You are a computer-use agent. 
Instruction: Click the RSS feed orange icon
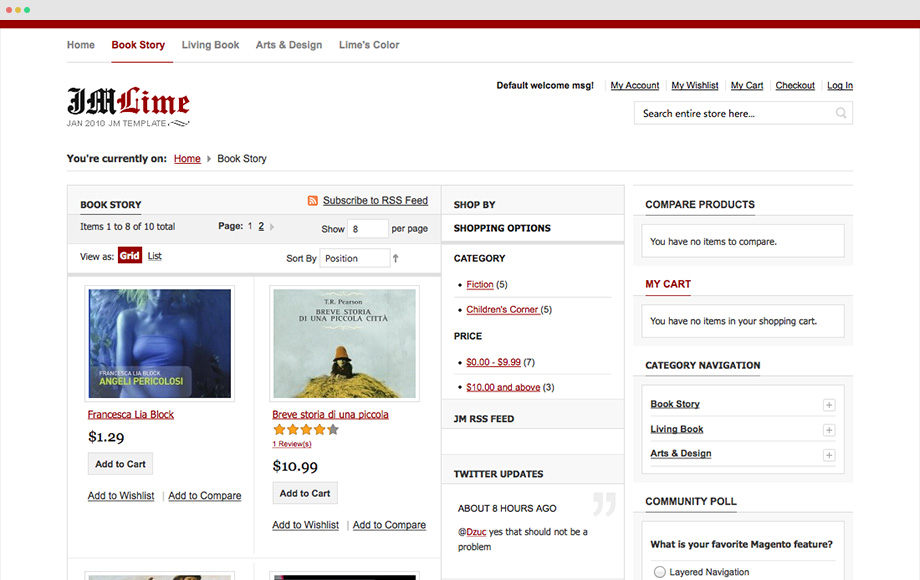[x=313, y=201]
